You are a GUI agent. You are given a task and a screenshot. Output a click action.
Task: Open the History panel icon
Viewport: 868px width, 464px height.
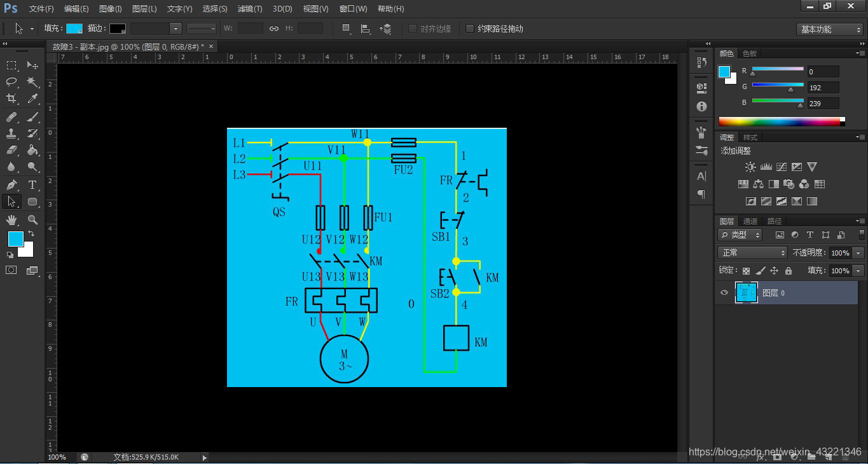tap(701, 62)
